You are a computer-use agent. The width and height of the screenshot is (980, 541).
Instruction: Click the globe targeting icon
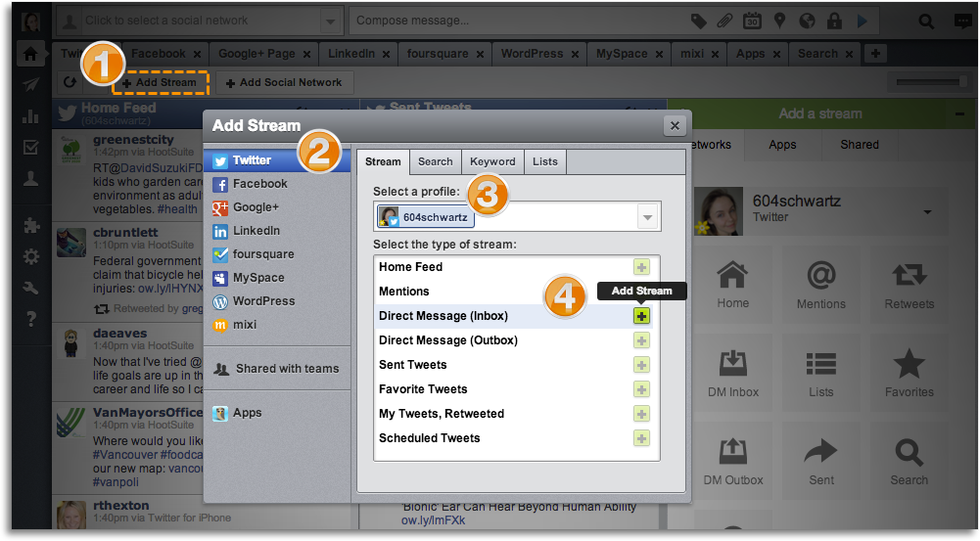[x=807, y=22]
